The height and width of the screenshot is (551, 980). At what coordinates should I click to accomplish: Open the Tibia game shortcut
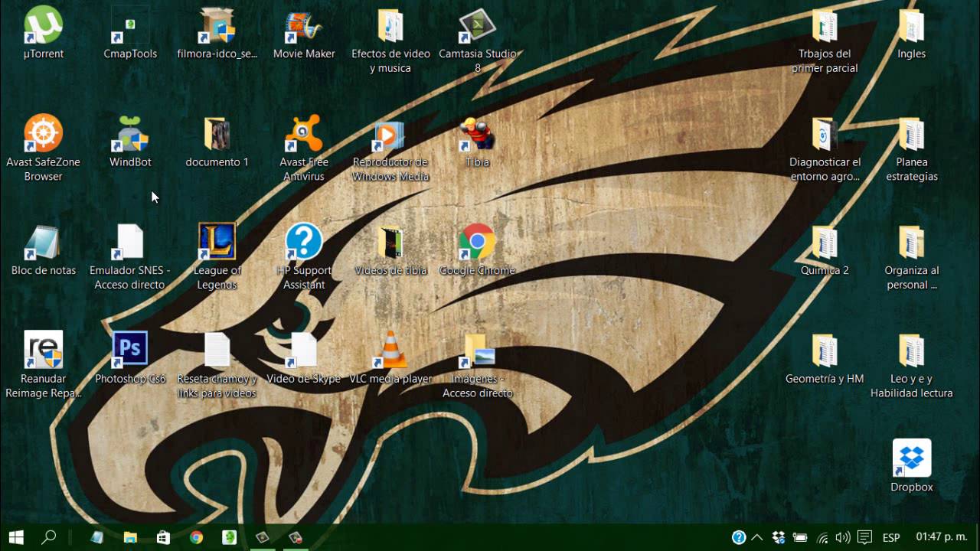click(477, 142)
